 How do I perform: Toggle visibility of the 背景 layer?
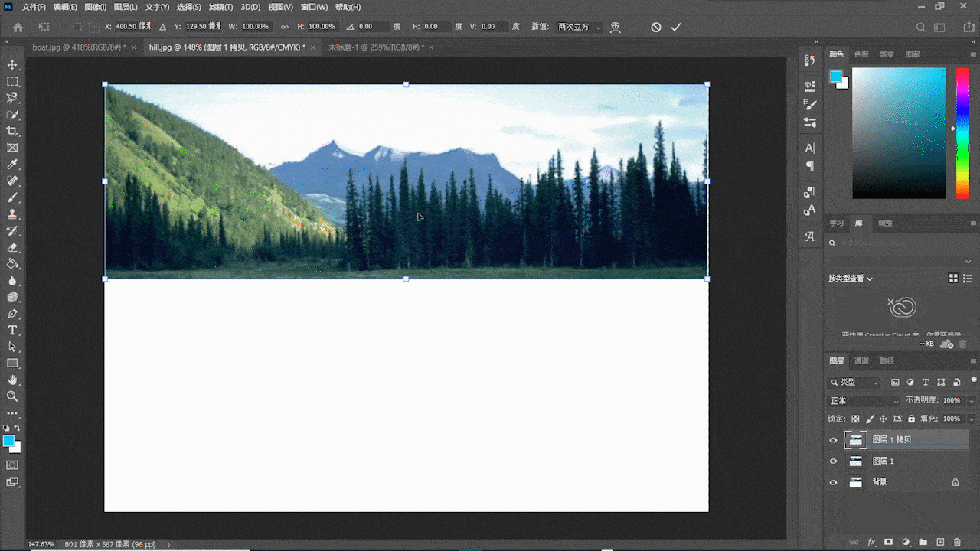[x=834, y=482]
